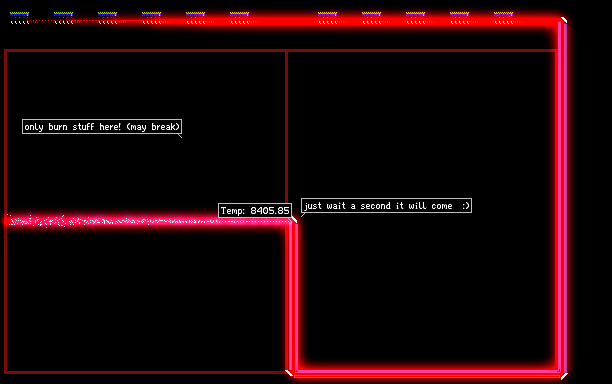Click the white mirror beside the Temp sign
Image resolution: width=612 pixels, height=384 pixels.
point(294,220)
